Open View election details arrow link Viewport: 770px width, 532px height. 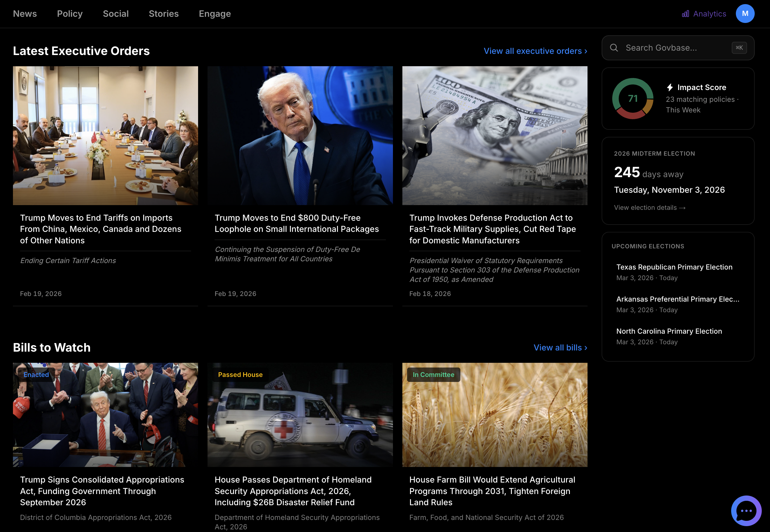(x=650, y=207)
